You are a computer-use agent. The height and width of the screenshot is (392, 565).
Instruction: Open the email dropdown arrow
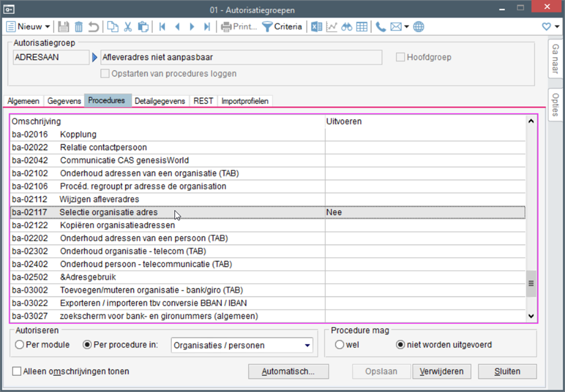click(x=406, y=26)
